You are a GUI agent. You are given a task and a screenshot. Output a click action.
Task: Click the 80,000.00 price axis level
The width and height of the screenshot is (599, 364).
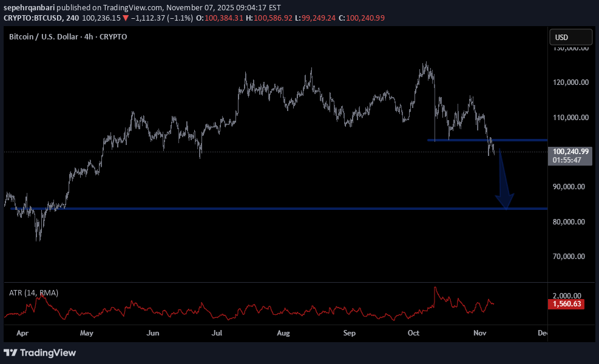[567, 222]
